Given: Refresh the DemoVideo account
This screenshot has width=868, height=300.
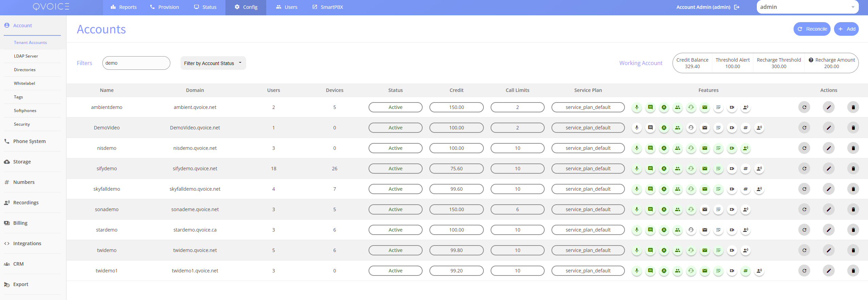Looking at the screenshot, I should 804,128.
